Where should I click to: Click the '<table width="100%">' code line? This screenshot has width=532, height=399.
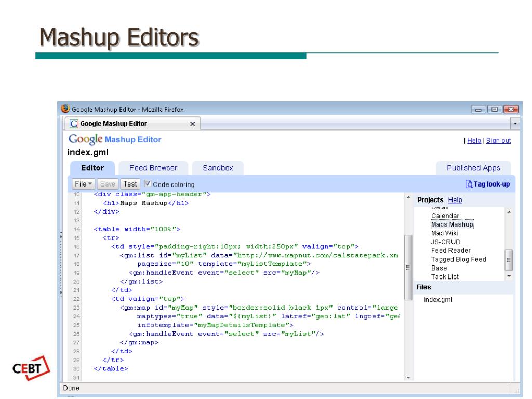coord(137,229)
